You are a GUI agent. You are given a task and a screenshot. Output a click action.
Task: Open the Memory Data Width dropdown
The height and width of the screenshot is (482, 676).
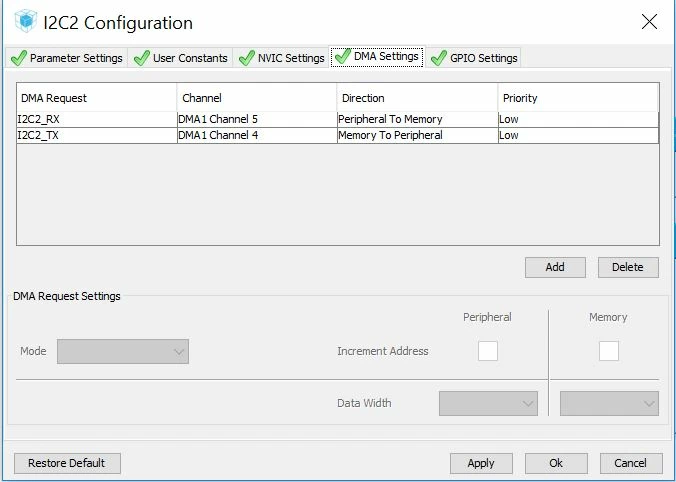point(609,403)
